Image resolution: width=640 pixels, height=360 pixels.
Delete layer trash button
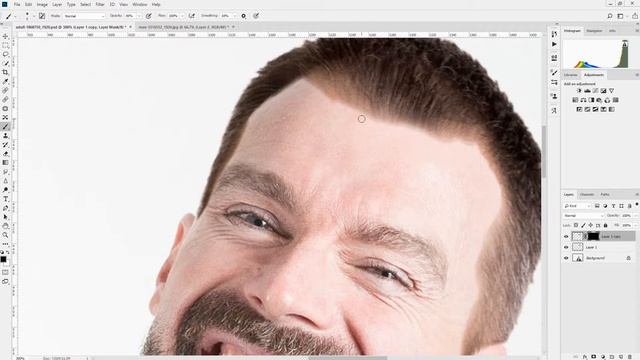pyautogui.click(x=629, y=357)
